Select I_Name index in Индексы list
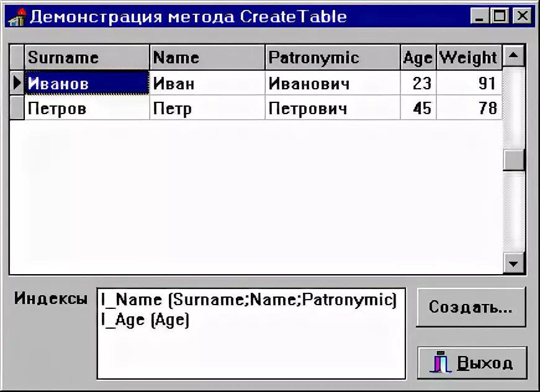The height and width of the screenshot is (392, 540). pos(249,300)
